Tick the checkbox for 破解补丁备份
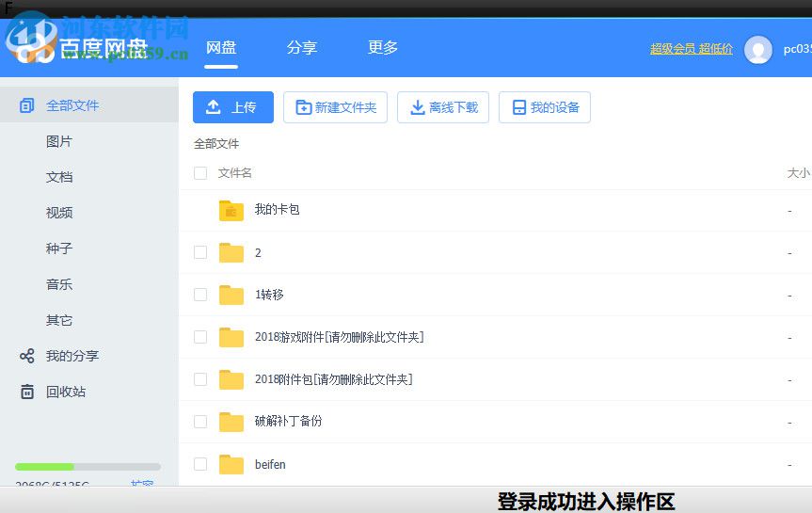The width and height of the screenshot is (812, 513). pos(200,422)
